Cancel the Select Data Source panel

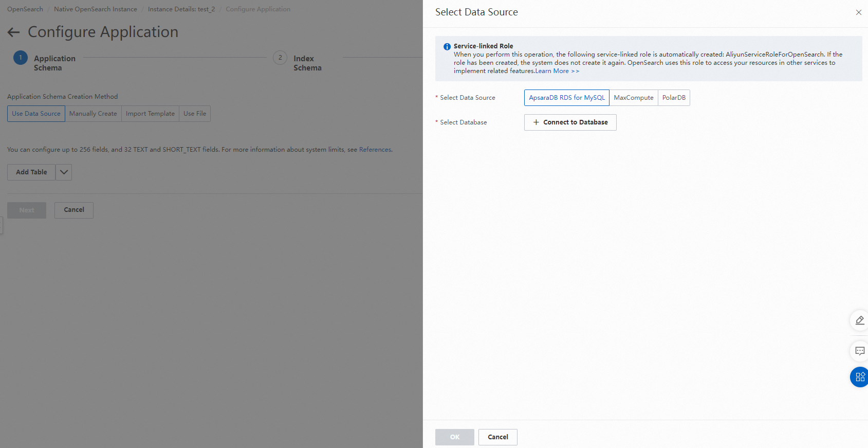point(498,437)
